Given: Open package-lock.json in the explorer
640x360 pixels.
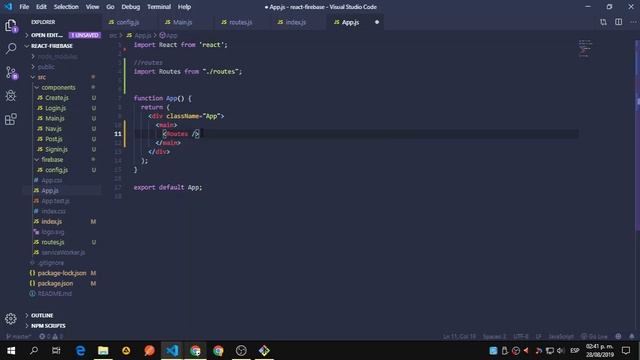Looking at the screenshot, I should point(62,273).
